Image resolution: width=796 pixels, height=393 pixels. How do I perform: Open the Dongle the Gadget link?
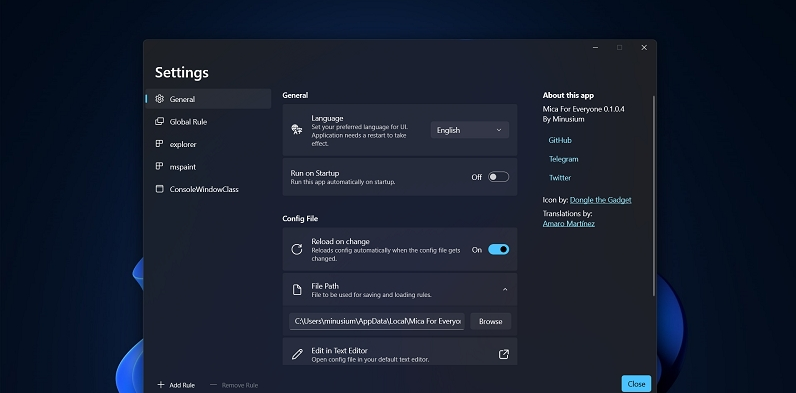coord(601,200)
